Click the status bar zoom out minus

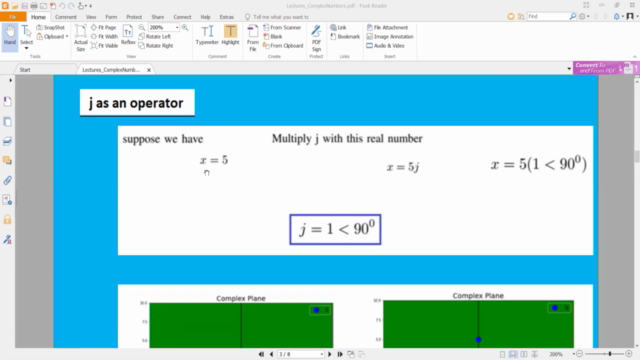[579, 354]
